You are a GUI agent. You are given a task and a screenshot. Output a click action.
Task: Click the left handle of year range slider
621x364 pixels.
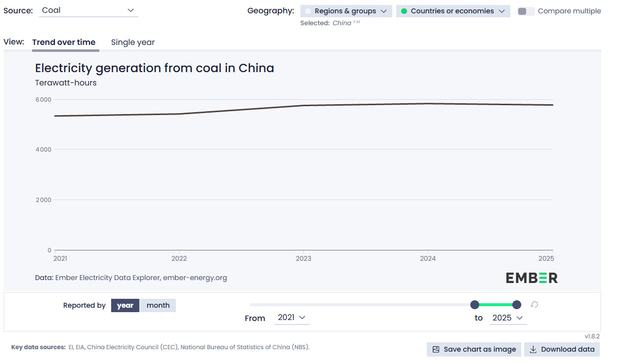click(x=475, y=305)
